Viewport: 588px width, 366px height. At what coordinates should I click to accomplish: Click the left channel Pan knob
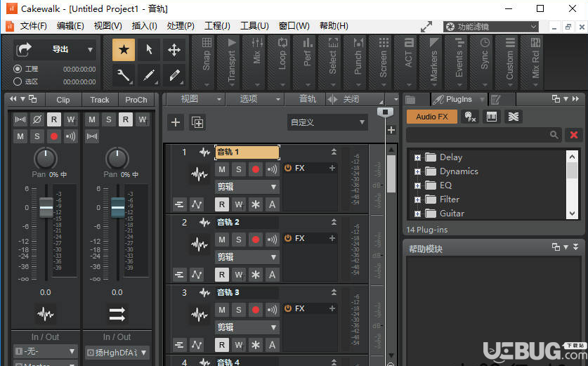click(x=46, y=158)
